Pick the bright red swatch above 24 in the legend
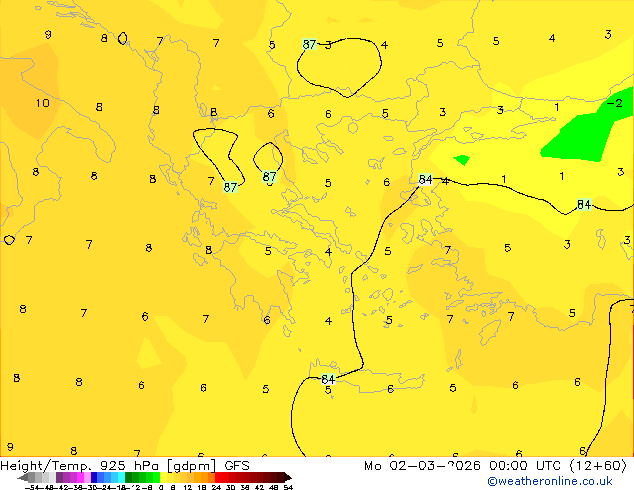The height and width of the screenshot is (490, 634). [218, 478]
